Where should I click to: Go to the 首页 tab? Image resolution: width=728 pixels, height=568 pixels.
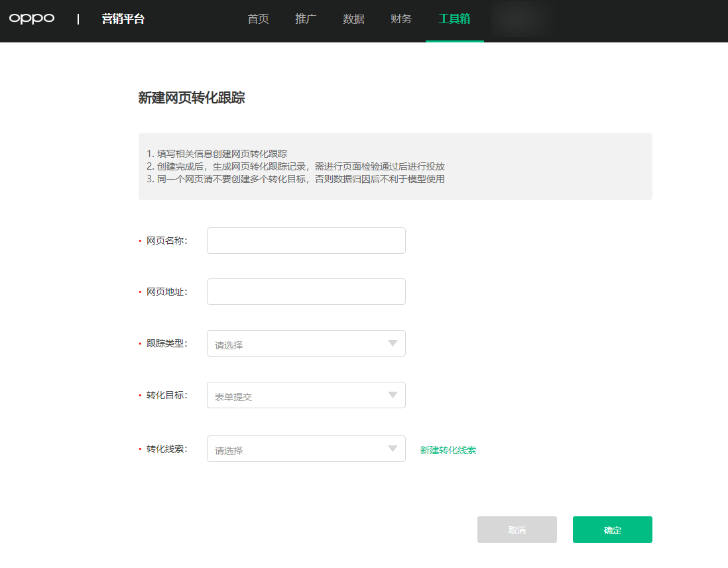pos(258,19)
